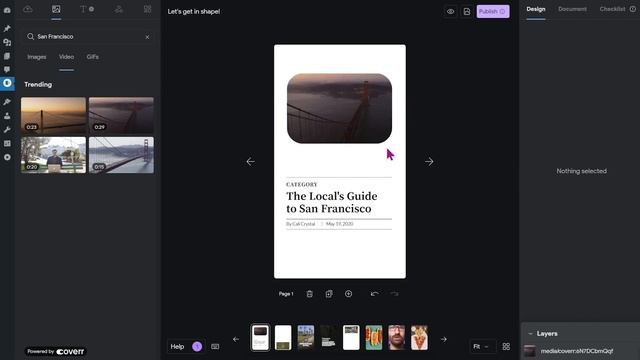Select the author and date byline text

click(x=320, y=224)
